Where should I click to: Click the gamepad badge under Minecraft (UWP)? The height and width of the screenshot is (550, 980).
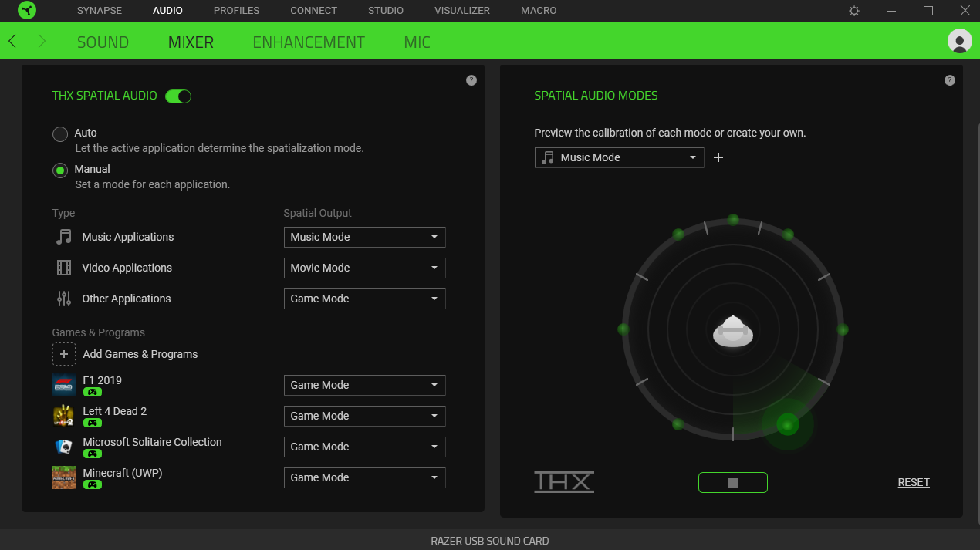tap(93, 484)
